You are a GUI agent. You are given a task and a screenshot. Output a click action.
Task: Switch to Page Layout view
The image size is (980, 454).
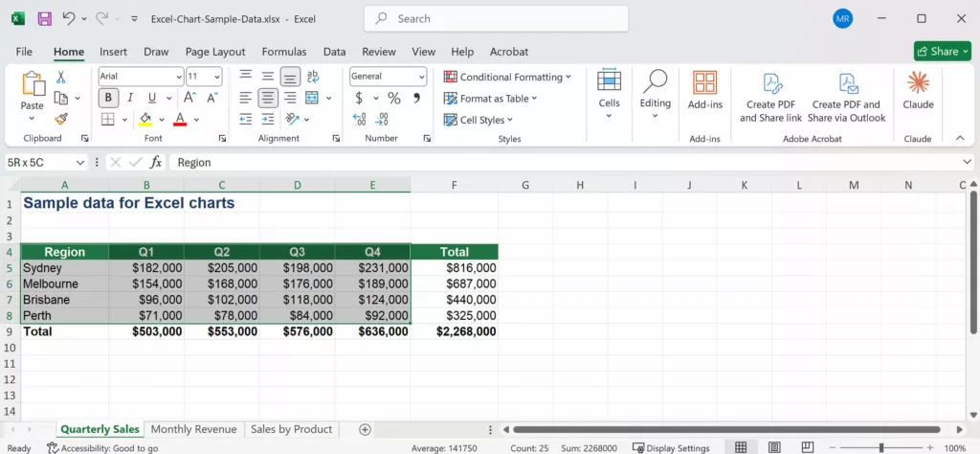coord(774,447)
